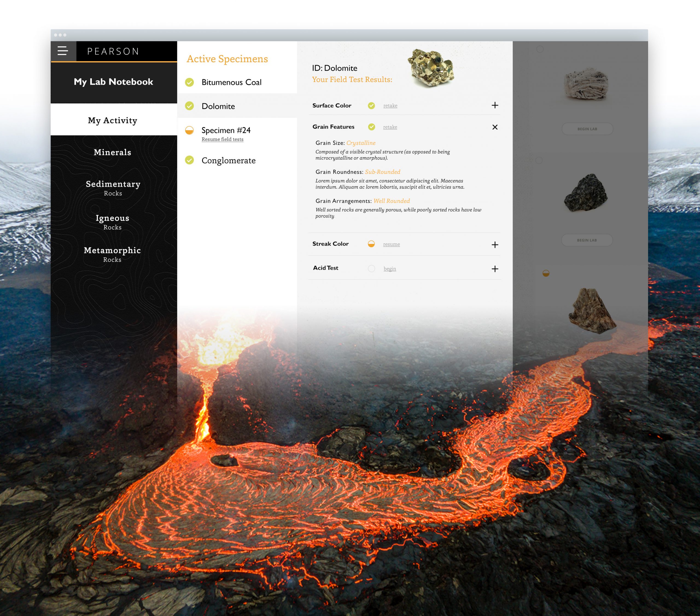Select the radio circle above the white specimen
The image size is (700, 616).
[540, 49]
